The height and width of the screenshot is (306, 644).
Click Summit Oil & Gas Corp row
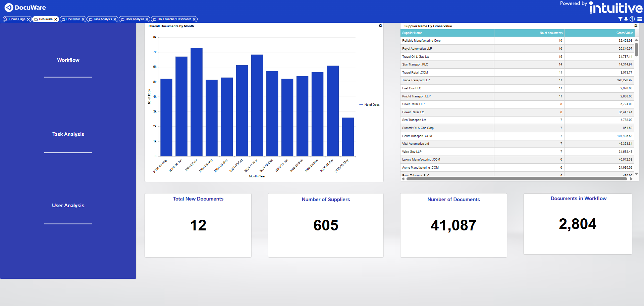click(x=517, y=128)
